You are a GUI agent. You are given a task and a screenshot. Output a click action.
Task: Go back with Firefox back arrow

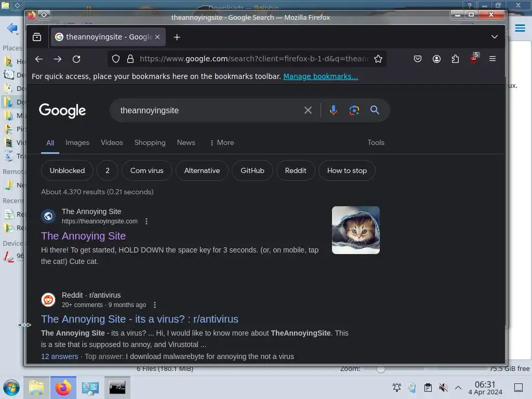click(x=38, y=59)
